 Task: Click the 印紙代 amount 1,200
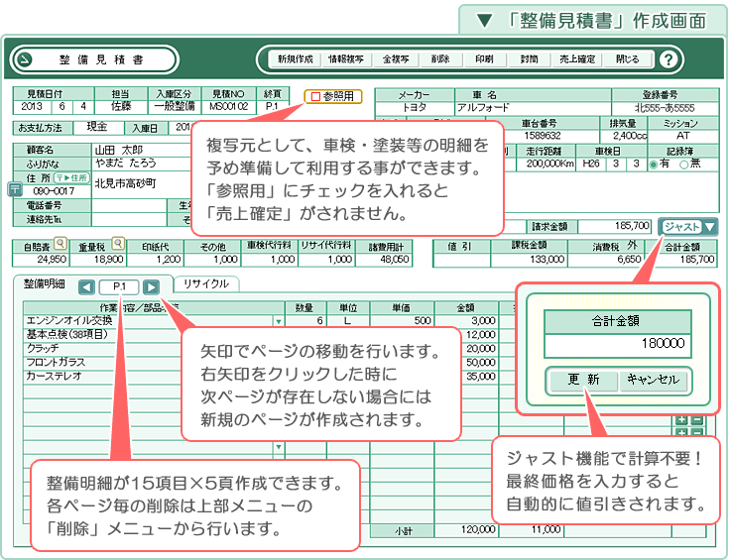[156, 260]
